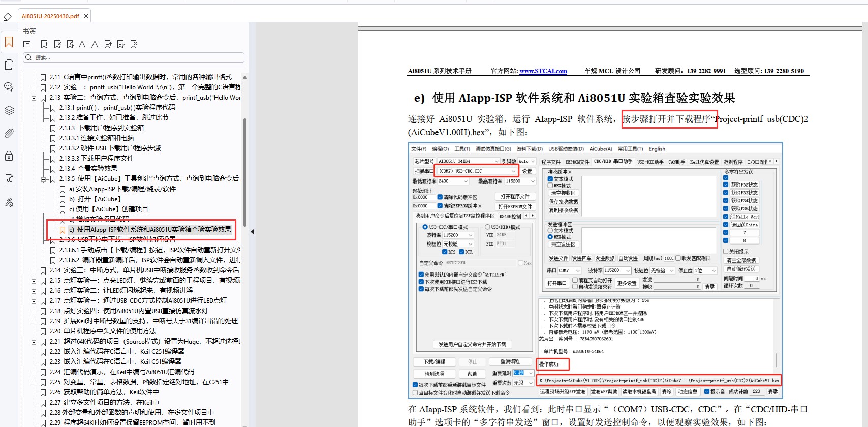Go to bookmark b) 打开【AiCube】
This screenshot has width=868, height=427.
tap(95, 199)
